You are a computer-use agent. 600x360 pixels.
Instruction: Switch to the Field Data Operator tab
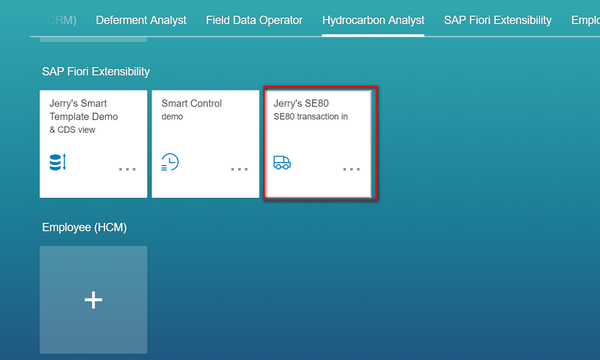254,20
